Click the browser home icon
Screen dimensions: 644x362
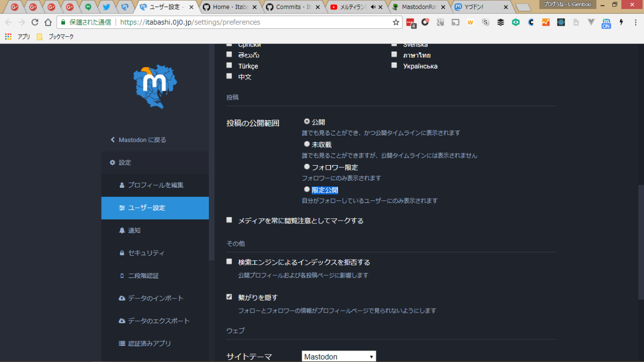coord(48,22)
